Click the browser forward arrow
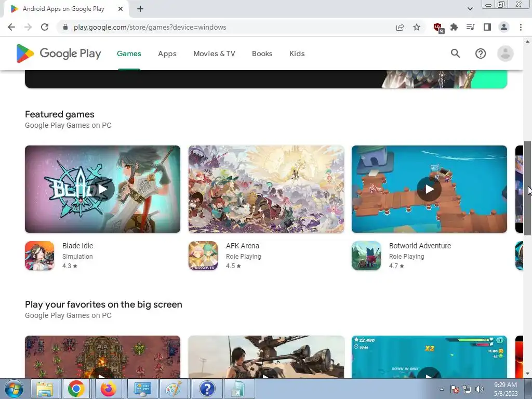Screen dimensions: 532x399 pyautogui.click(x=28, y=27)
